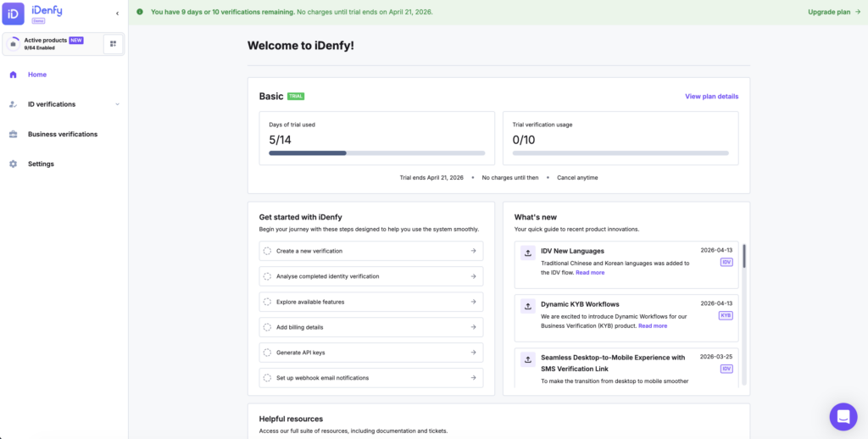
Task: Click step circle for Create a new verification
Action: tap(267, 251)
